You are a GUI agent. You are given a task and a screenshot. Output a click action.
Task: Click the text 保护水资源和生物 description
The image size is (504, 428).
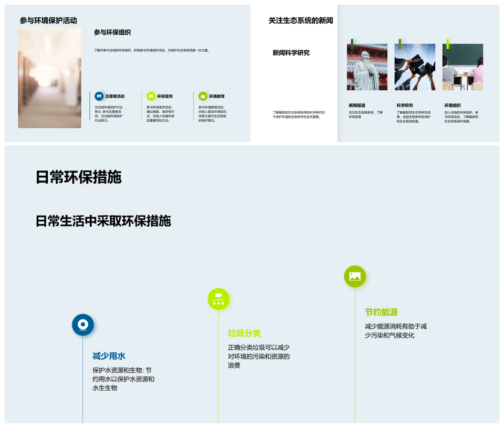pyautogui.click(x=123, y=379)
